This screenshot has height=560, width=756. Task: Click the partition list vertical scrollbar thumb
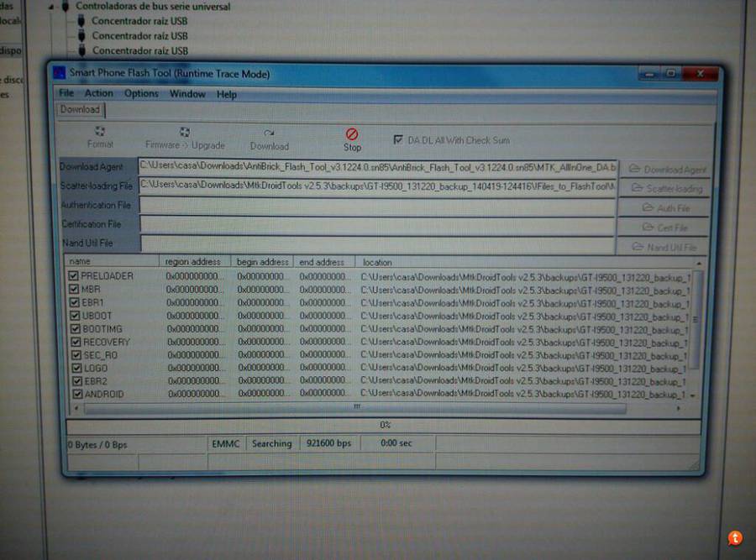tap(695, 318)
